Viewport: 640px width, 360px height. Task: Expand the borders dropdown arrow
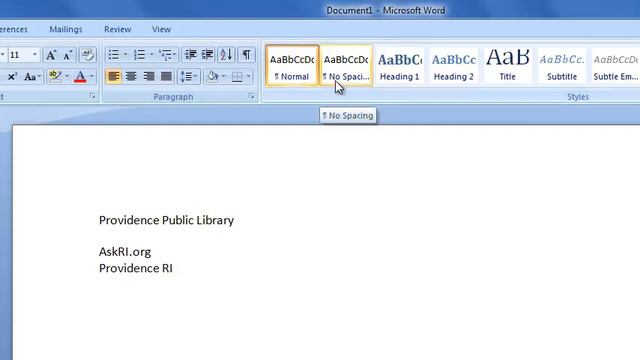click(x=249, y=76)
